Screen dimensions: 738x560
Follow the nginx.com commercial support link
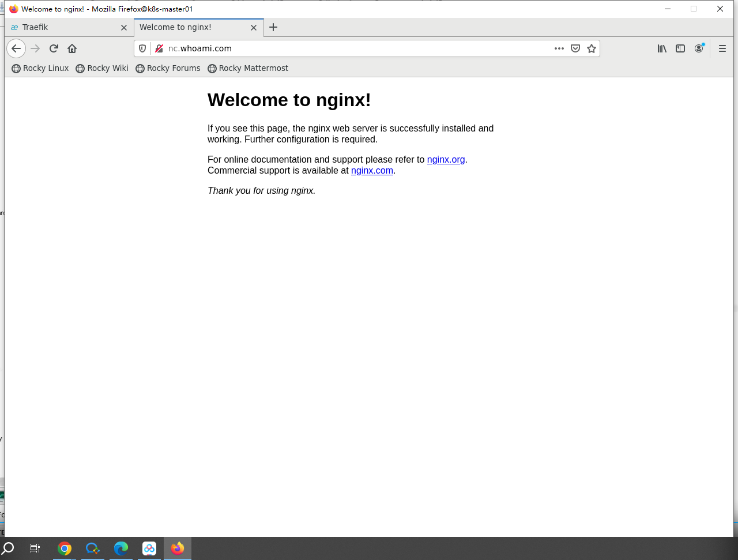click(372, 171)
